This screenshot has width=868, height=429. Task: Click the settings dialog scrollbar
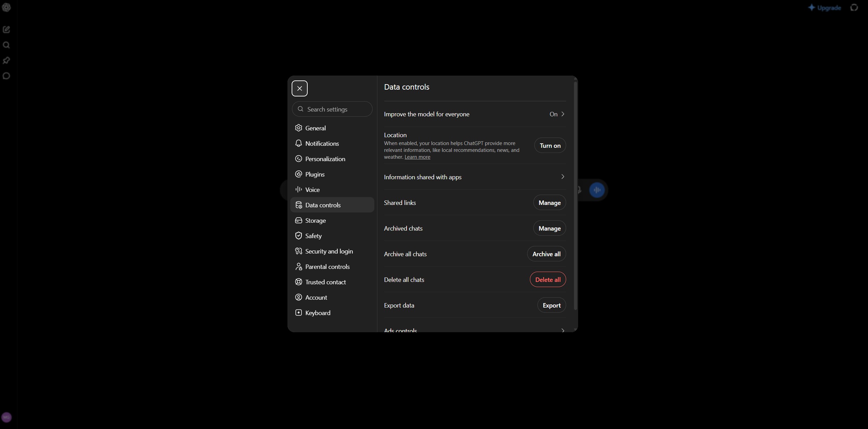tap(575, 196)
